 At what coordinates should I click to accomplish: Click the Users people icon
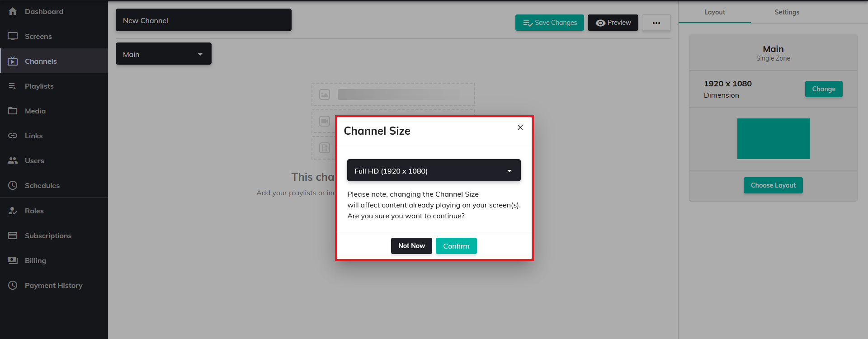pyautogui.click(x=13, y=160)
